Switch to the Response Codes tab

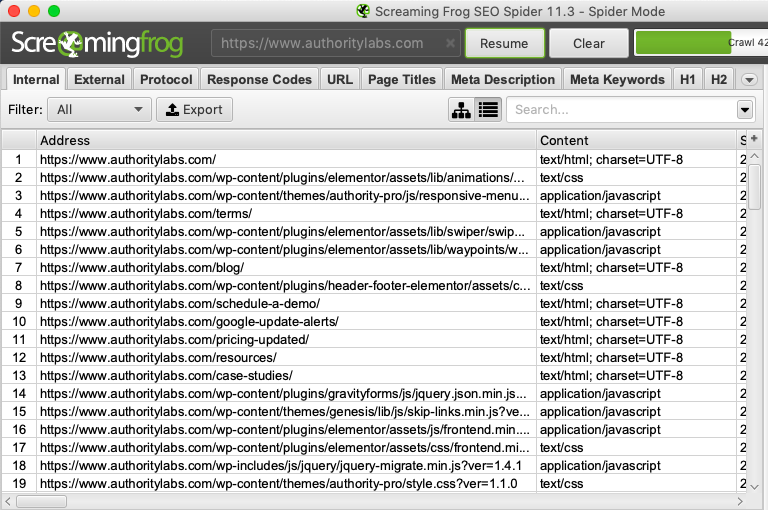259,79
